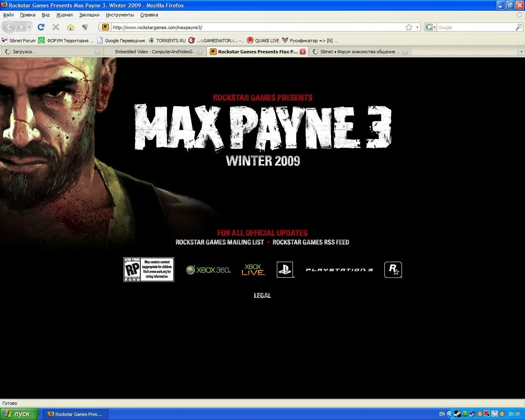This screenshot has width=525, height=420.
Task: Click the WINTER 2009 text
Action: [263, 160]
